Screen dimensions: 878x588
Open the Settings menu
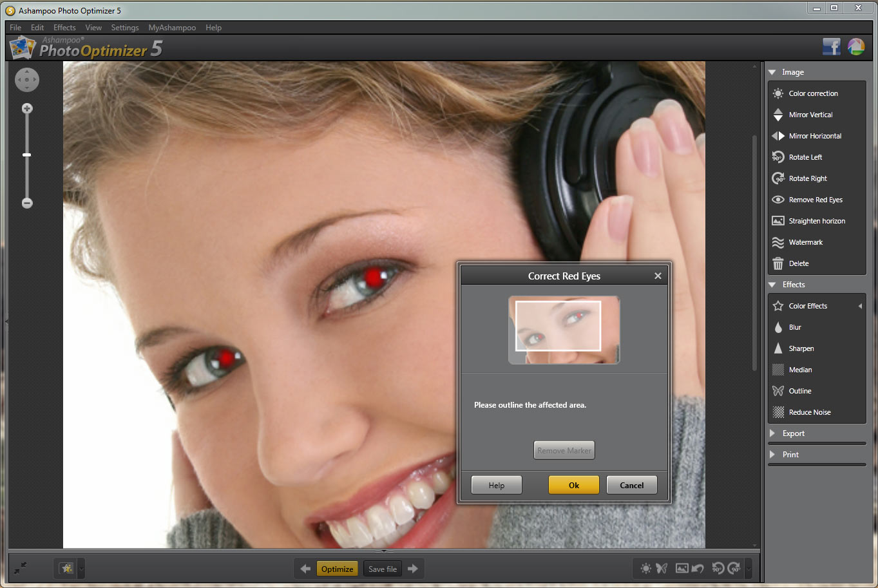pyautogui.click(x=125, y=28)
